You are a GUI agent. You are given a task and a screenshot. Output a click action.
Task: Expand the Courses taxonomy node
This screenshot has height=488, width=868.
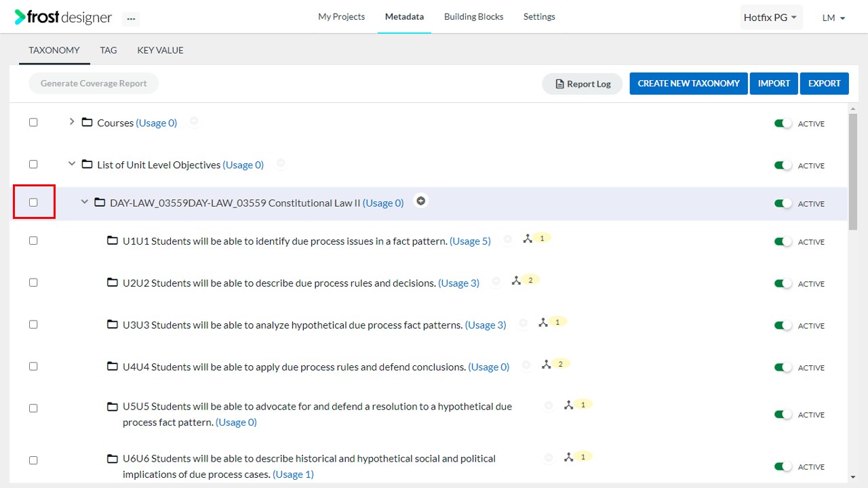[x=72, y=122]
